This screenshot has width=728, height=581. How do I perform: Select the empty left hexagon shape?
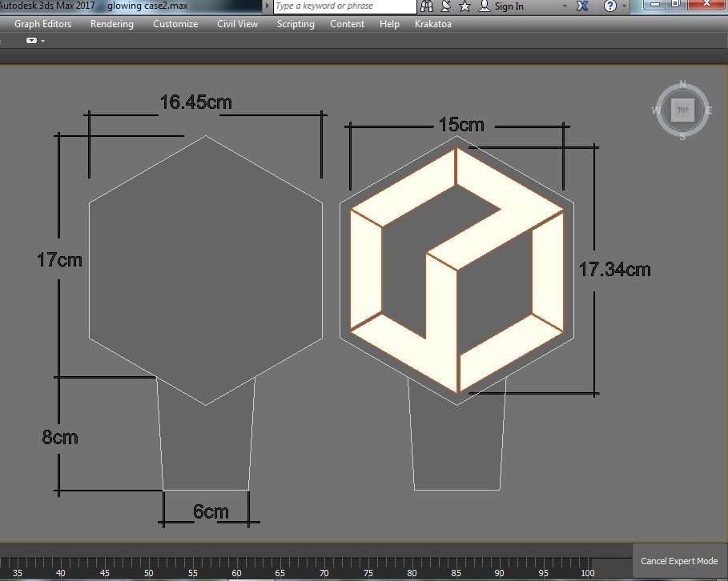(206, 270)
